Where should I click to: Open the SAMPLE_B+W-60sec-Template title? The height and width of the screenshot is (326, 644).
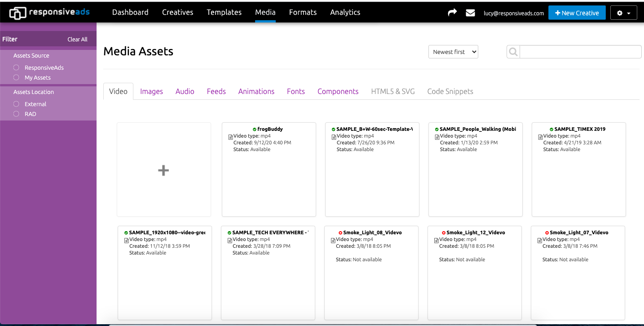[375, 130]
